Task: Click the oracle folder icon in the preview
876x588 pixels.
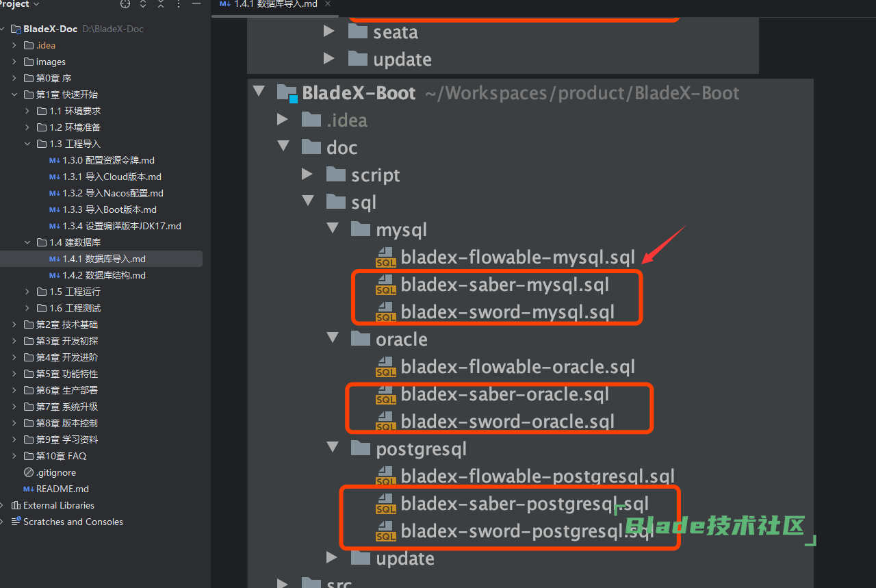Action: point(360,339)
